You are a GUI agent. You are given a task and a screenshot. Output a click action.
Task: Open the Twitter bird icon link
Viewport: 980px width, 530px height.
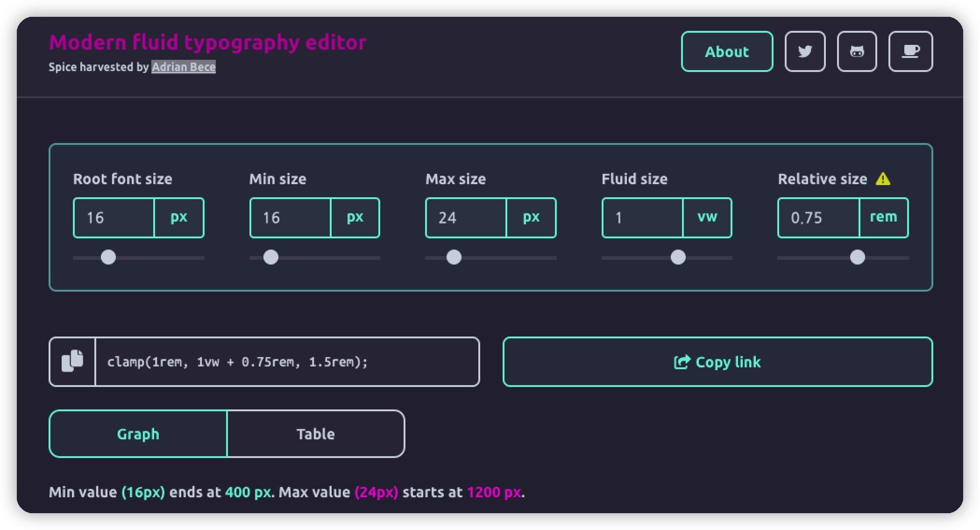(805, 51)
